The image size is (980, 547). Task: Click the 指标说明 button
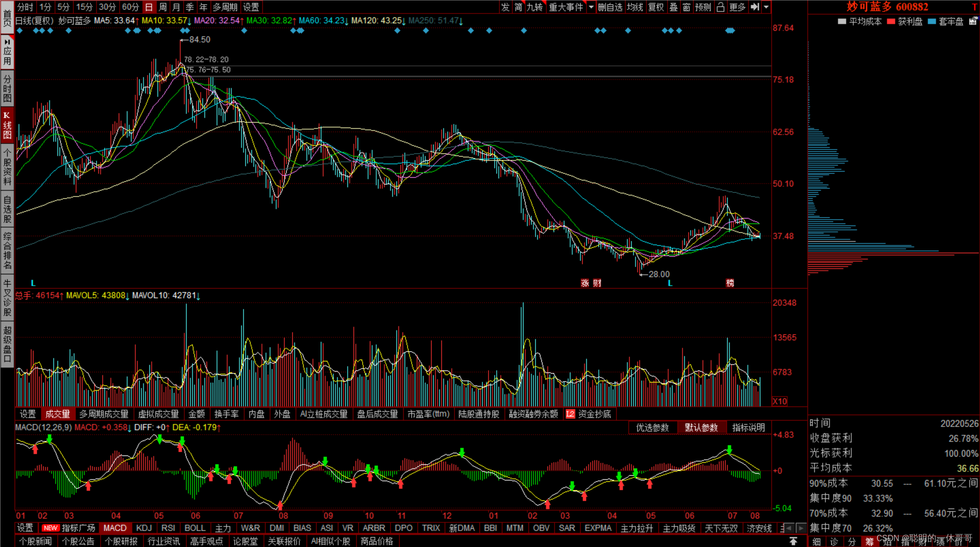(x=748, y=427)
